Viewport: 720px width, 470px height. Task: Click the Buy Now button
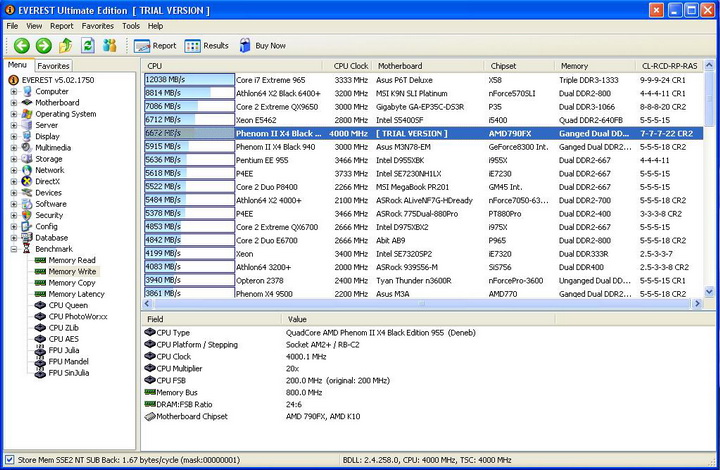(x=263, y=46)
